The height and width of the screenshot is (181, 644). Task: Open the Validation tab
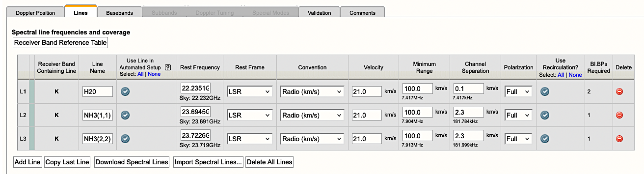[319, 12]
